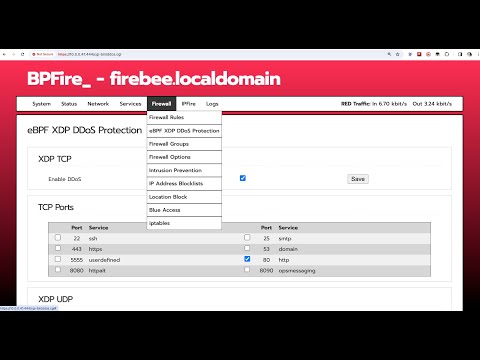Open the Status menu

(69, 104)
